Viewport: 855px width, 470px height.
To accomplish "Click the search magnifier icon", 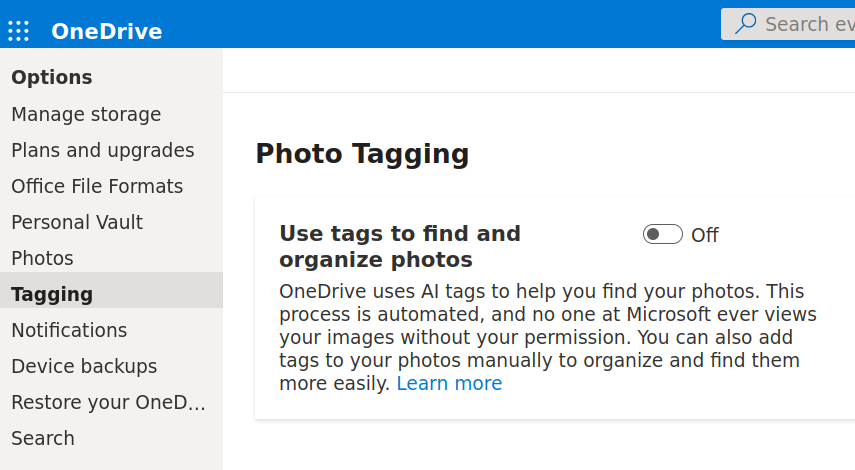I will (x=745, y=24).
